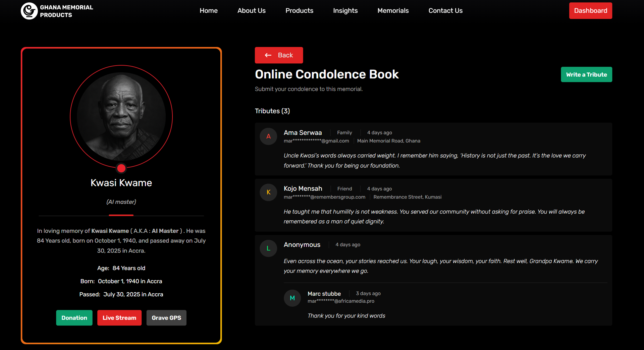Screen dimensions: 644x350
Task: Click the back arrow icon on Back button
Action: (x=268, y=55)
